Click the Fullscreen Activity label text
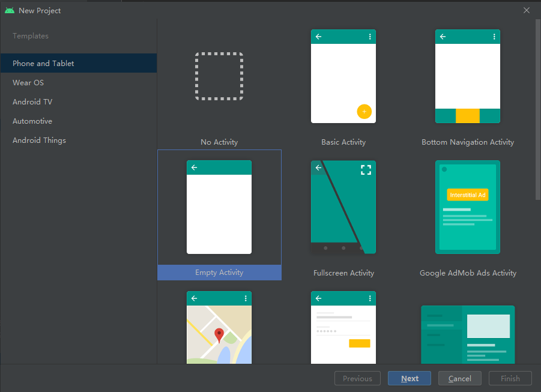Image resolution: width=541 pixels, height=392 pixels. [343, 273]
